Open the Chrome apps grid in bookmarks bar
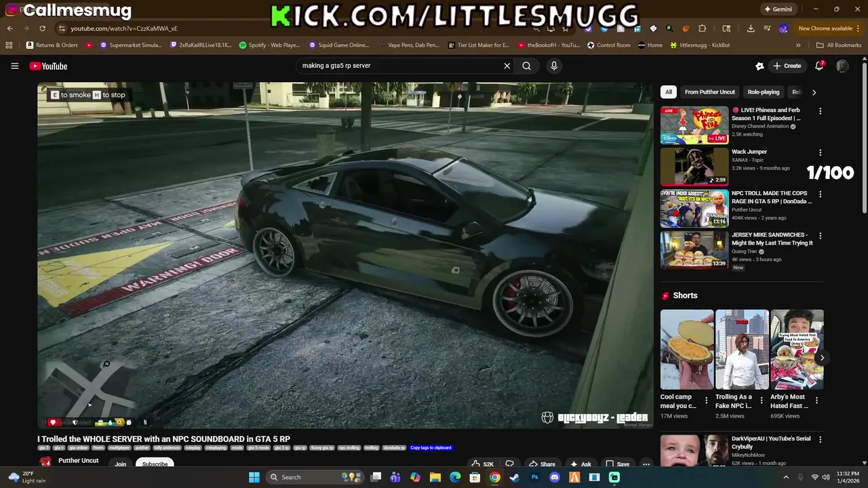Viewport: 868px width, 488px height. [x=9, y=45]
